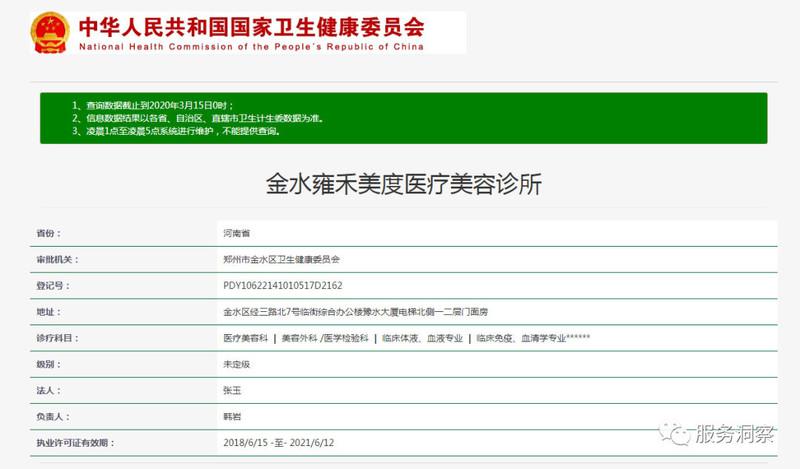Click the 执业许可证有效期 row label
800x469 pixels.
click(x=75, y=442)
